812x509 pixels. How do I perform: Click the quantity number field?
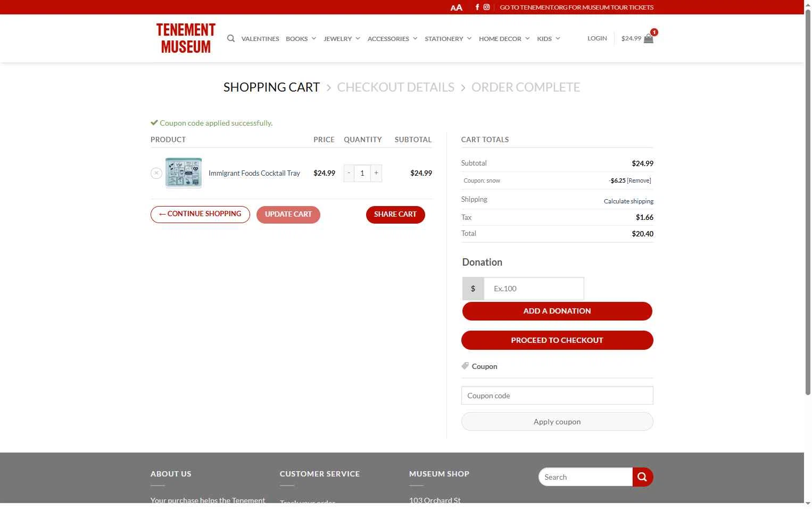tap(362, 173)
